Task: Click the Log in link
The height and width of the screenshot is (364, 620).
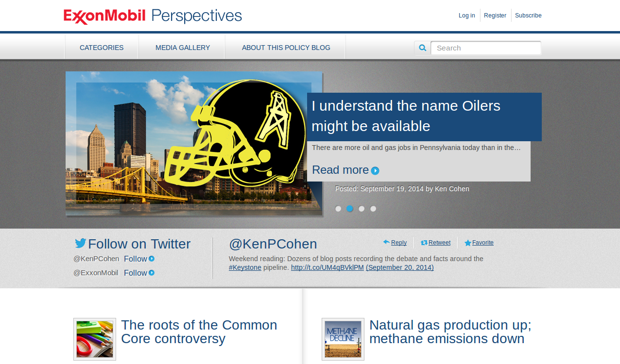Action: [467, 16]
